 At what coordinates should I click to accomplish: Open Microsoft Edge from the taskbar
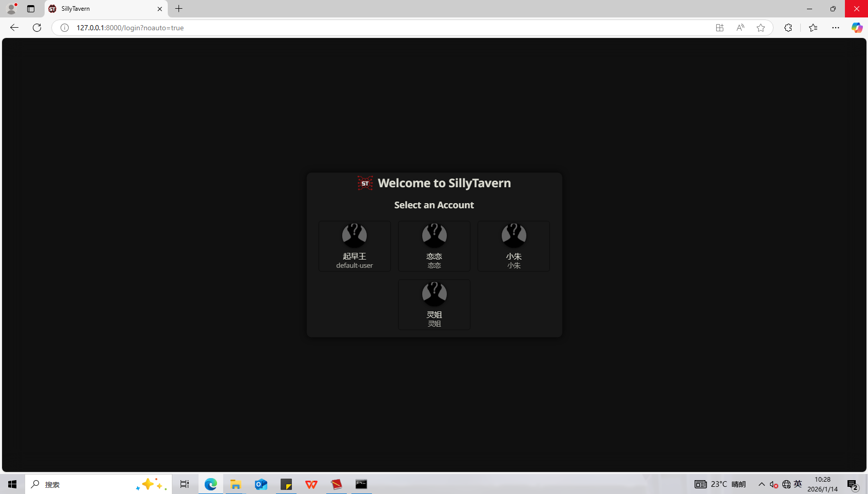coord(211,484)
